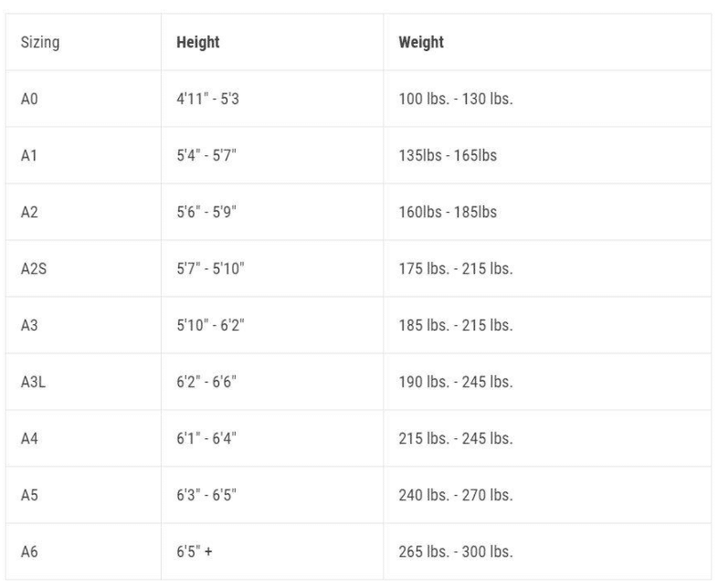Click the Height column header
The image size is (718, 588).
tap(196, 42)
